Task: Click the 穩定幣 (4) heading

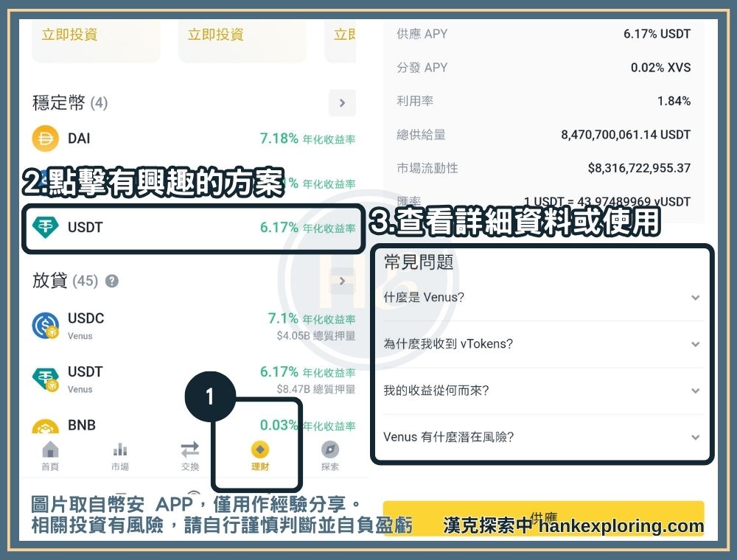Action: (70, 102)
